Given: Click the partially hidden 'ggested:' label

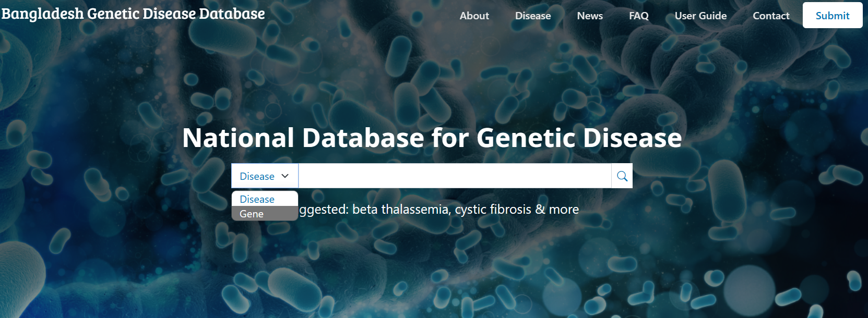Looking at the screenshot, I should coord(324,210).
